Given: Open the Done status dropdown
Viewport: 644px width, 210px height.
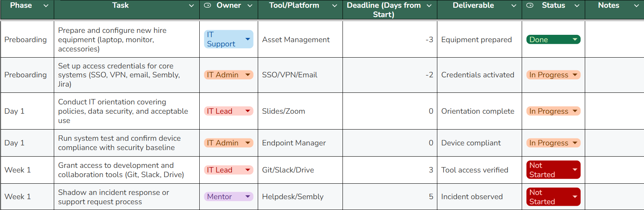Looking at the screenshot, I should pyautogui.click(x=575, y=39).
